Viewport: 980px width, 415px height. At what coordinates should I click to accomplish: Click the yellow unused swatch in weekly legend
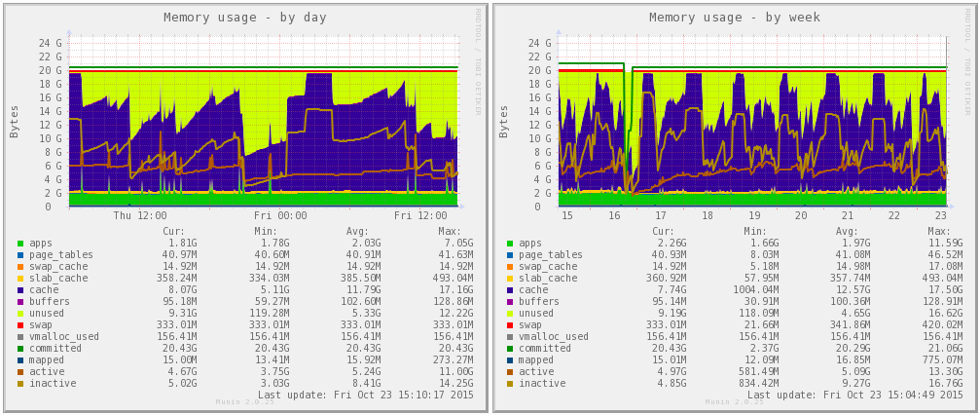507,313
